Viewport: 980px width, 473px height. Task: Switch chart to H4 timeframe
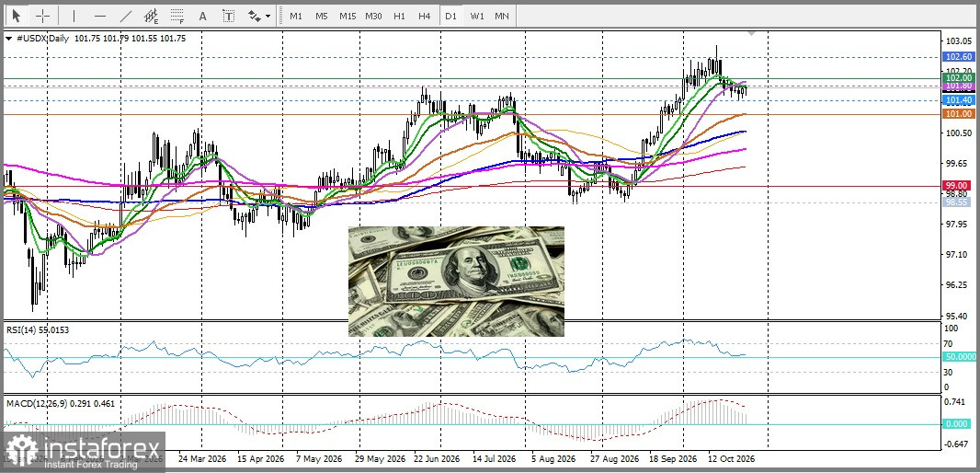[425, 17]
